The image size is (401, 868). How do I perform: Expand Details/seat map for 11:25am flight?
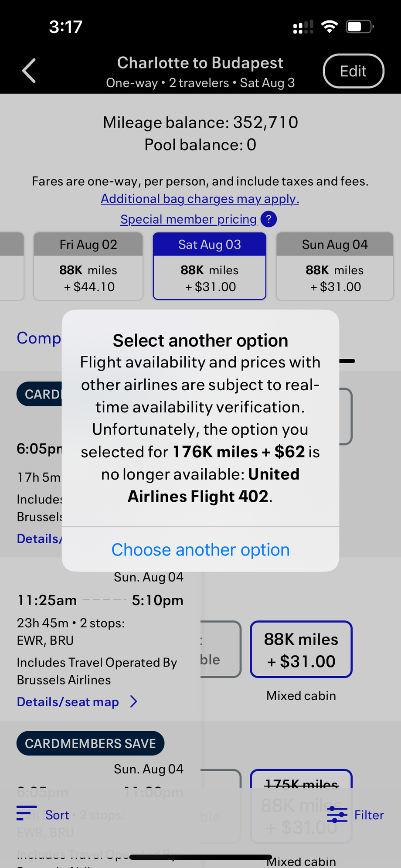[68, 702]
